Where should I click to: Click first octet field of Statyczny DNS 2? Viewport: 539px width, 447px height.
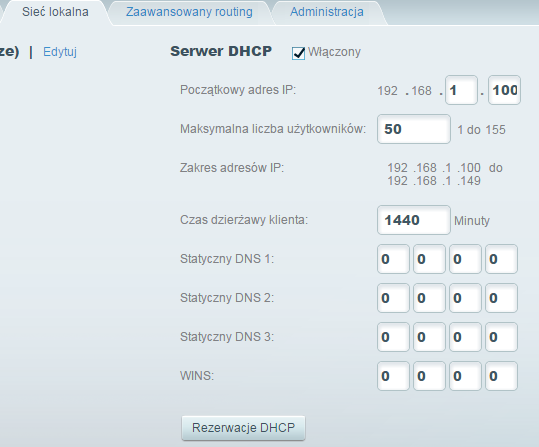pos(393,298)
